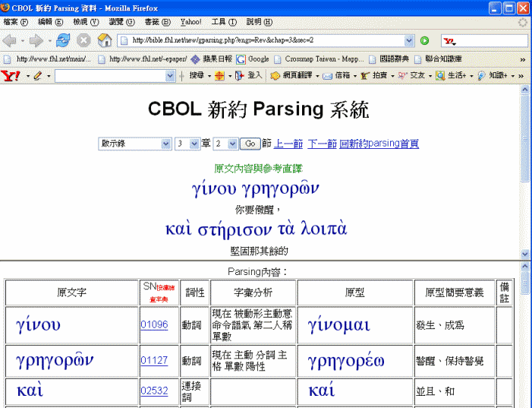Image resolution: width=532 pixels, height=408 pixels.
Task: Click the green Go arrow beside address bar
Action: [425, 40]
